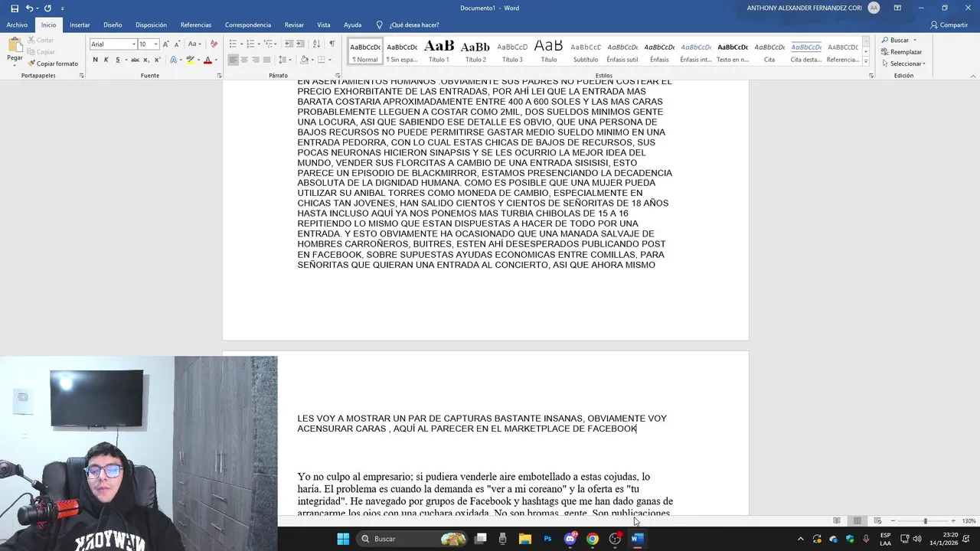Clear all formatting with the eraser icon
The height and width of the screenshot is (551, 980).
(214, 44)
